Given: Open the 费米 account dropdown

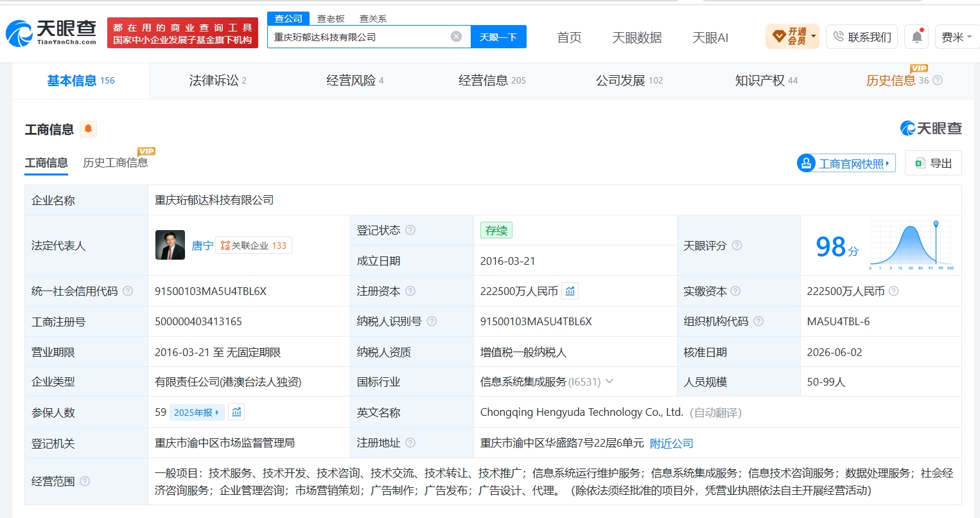Looking at the screenshot, I should (x=956, y=37).
